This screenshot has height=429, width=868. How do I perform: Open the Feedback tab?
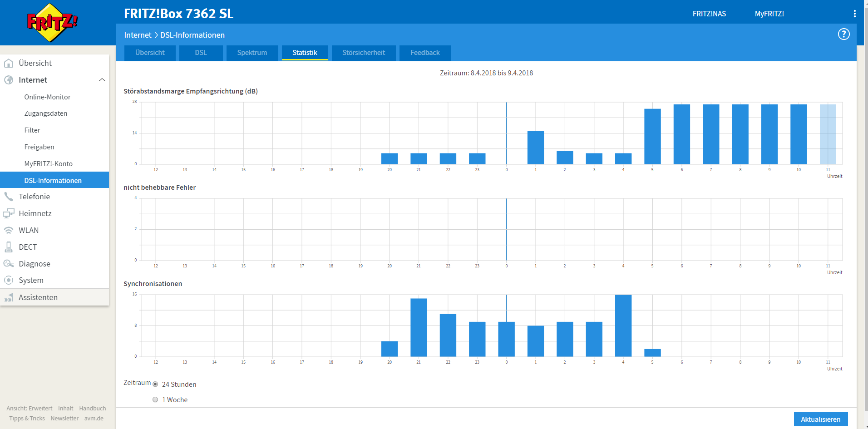coord(425,53)
